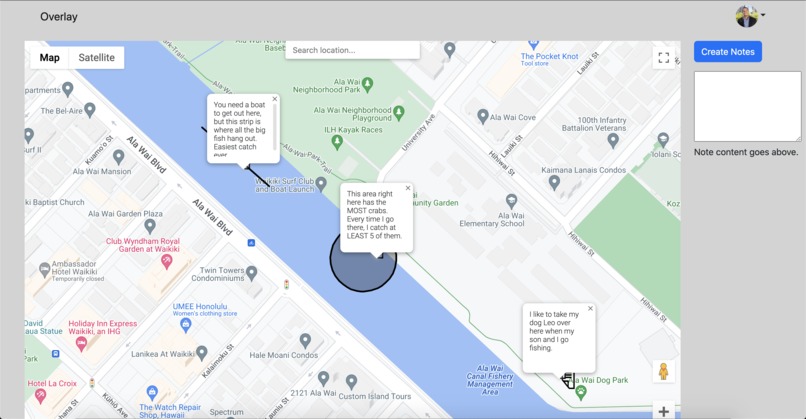Image resolution: width=806 pixels, height=419 pixels.
Task: Click the 100th Infantry Battalion Veterans pin
Action: click(613, 140)
